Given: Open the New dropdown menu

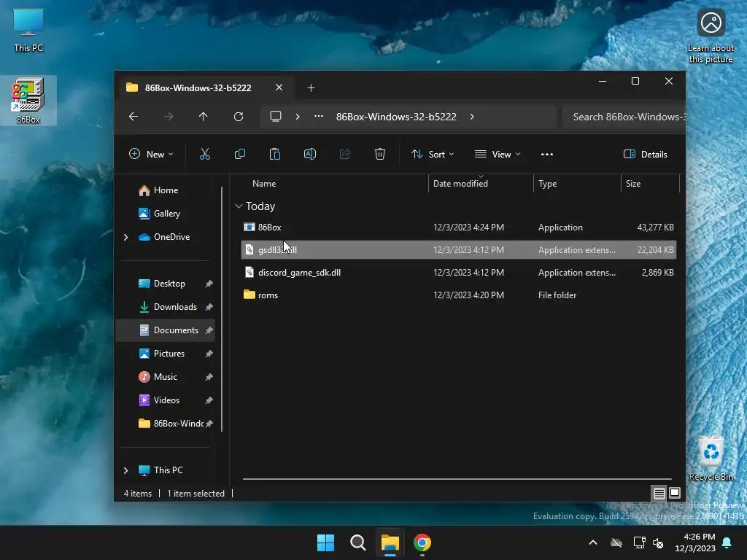Looking at the screenshot, I should click(151, 155).
